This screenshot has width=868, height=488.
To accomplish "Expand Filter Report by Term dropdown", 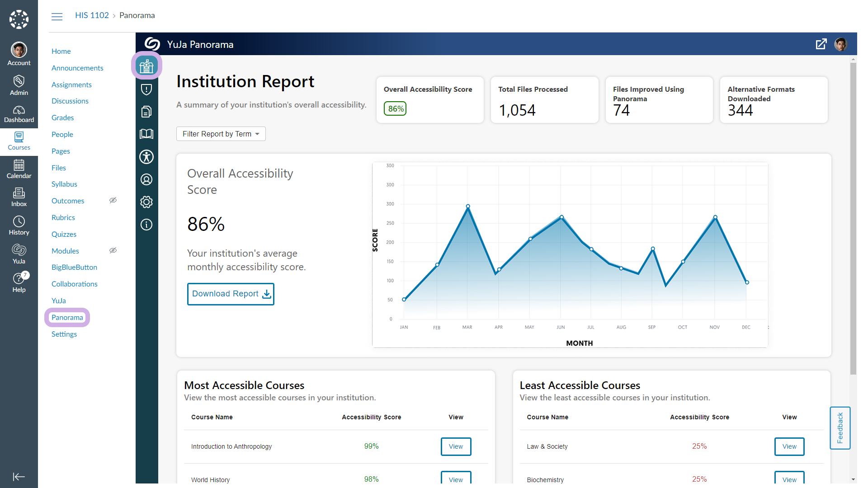I will pos(221,134).
